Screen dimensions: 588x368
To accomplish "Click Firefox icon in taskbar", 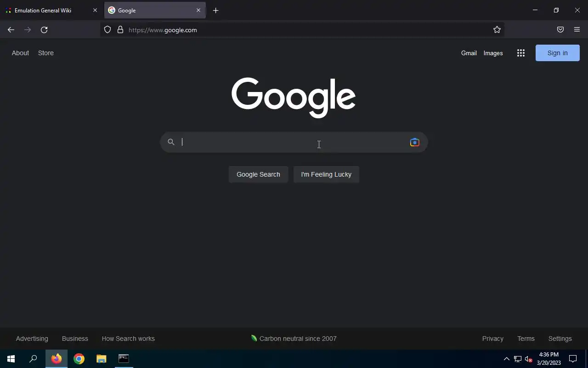I will pos(57,359).
